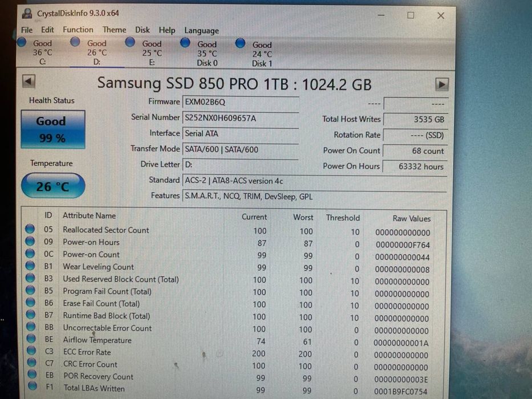Screen dimensions: 532x399
Task: Open the Disk menu
Action: [143, 30]
